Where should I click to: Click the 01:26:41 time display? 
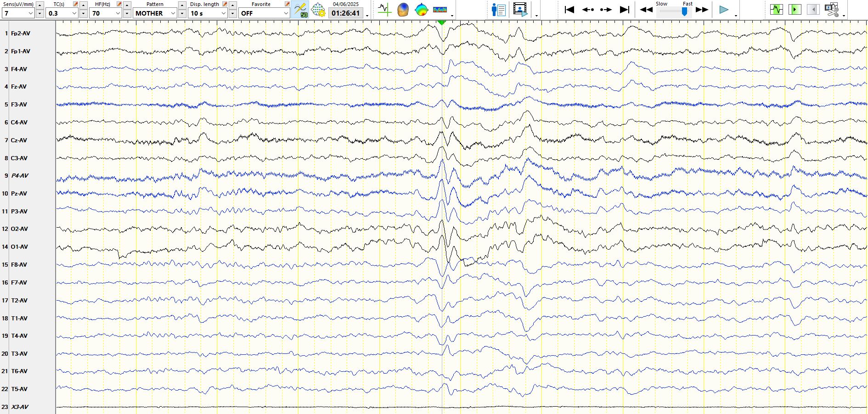(x=346, y=13)
